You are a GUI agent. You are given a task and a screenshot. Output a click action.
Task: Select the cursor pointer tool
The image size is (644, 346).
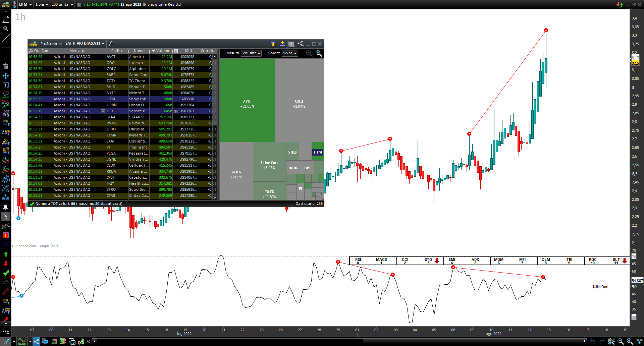click(6, 217)
